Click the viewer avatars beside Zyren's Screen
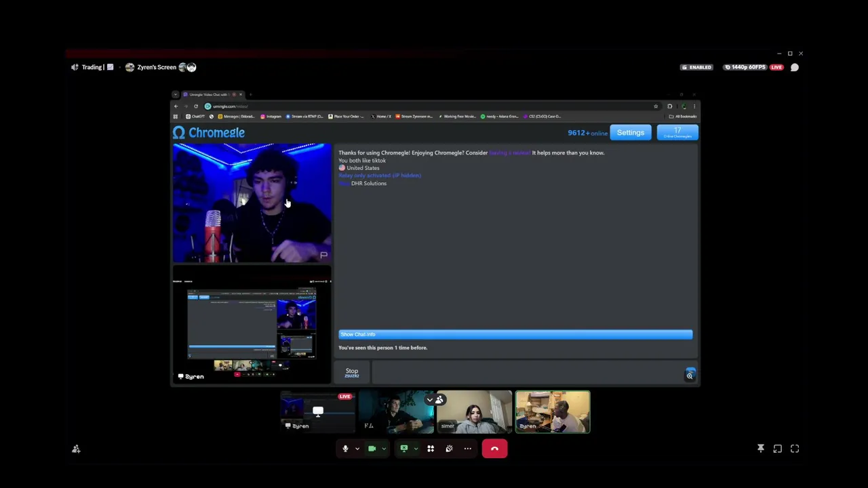Image resolution: width=868 pixels, height=488 pixels. pos(187,67)
